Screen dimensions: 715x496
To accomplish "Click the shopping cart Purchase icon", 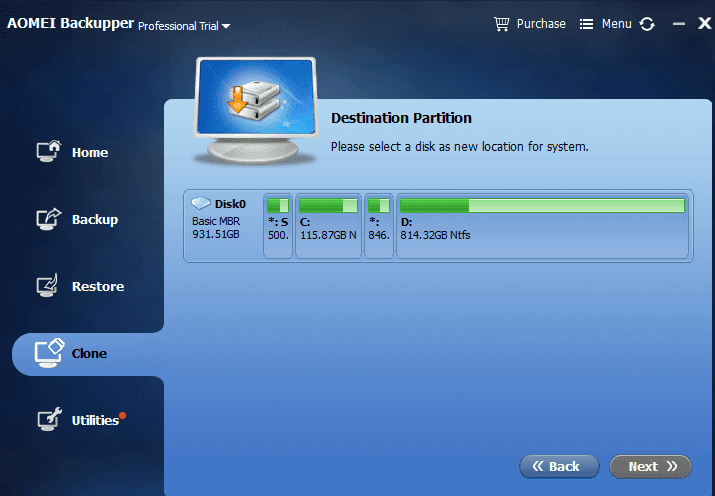I will [x=502, y=24].
